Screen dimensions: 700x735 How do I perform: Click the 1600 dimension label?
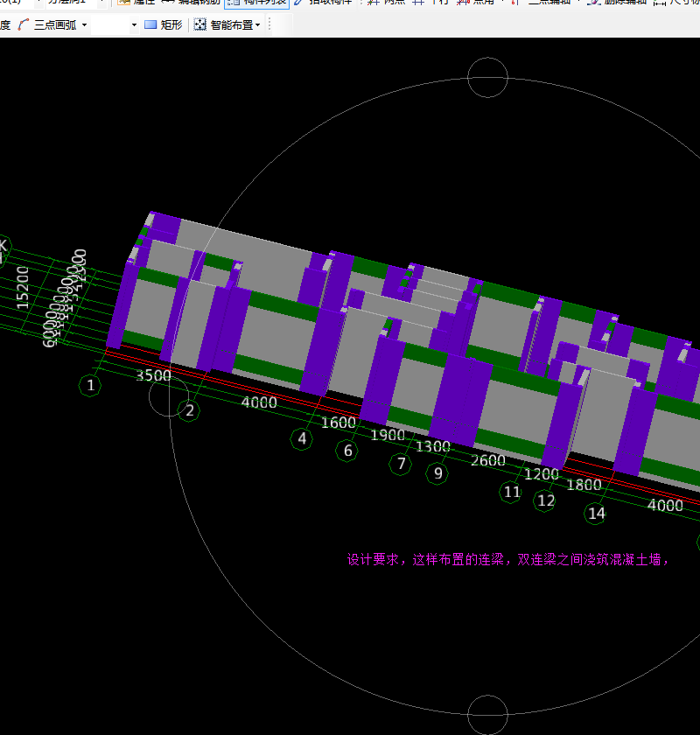pos(339,423)
